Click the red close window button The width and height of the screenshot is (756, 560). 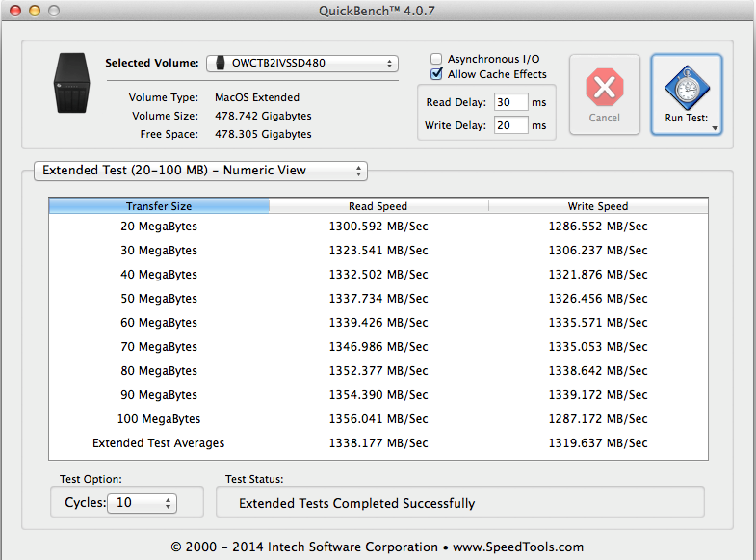point(14,10)
